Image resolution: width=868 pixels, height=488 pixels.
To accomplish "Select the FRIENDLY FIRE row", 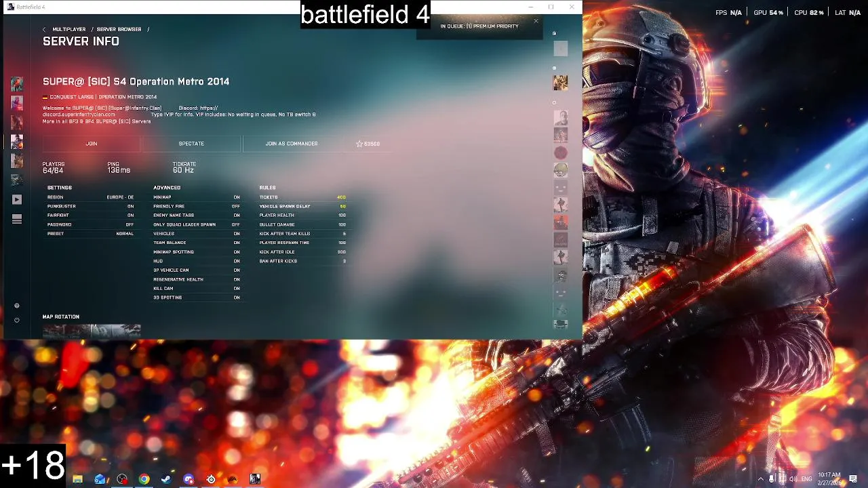I will tap(197, 206).
